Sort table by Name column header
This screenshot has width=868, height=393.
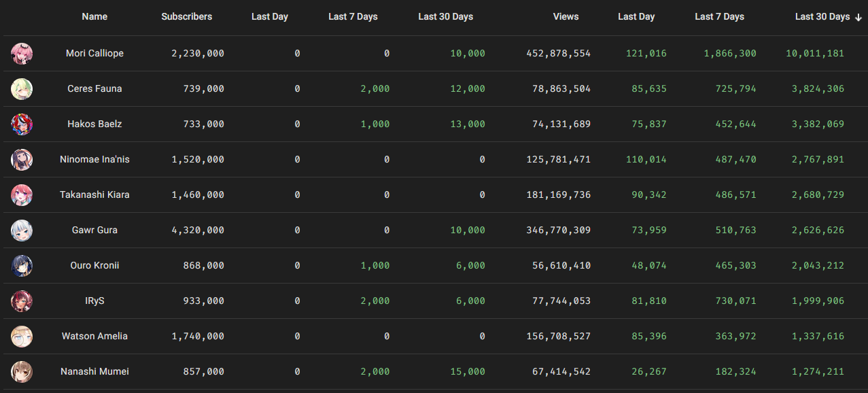tap(94, 17)
